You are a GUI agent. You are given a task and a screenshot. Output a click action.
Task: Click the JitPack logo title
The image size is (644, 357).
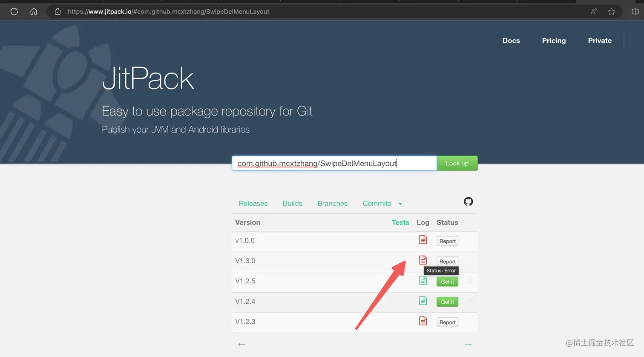(148, 79)
